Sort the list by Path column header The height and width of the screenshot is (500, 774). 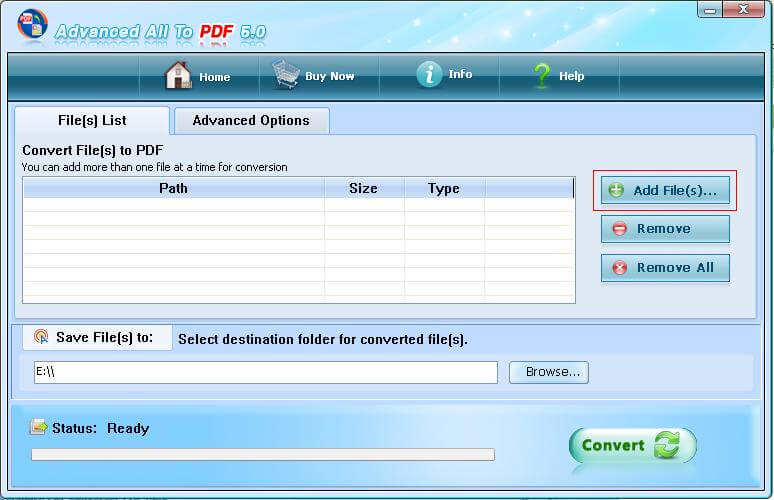(x=173, y=189)
